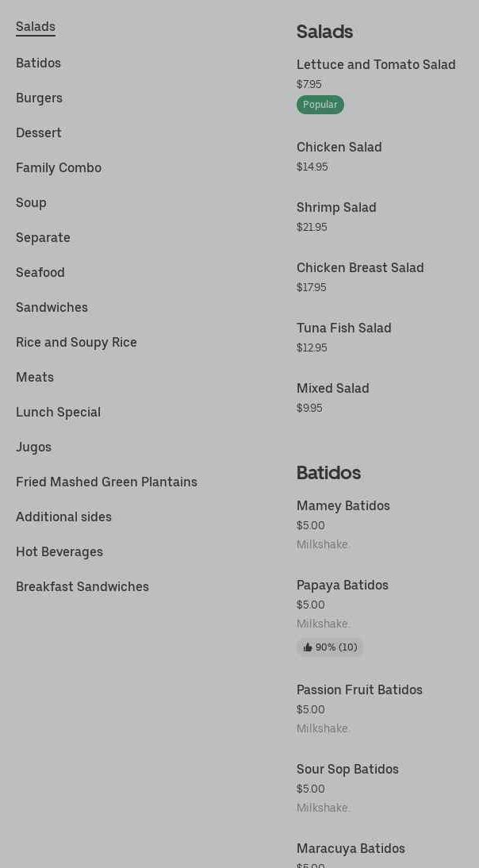The image size is (479, 868).
Task: Select the Popular tag on Lettuce Salad
Action: point(320,105)
